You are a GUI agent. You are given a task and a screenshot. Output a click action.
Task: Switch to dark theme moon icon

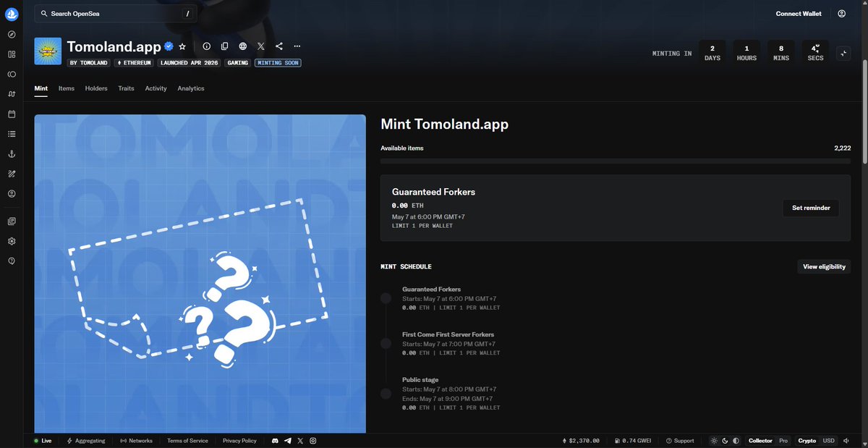726,441
